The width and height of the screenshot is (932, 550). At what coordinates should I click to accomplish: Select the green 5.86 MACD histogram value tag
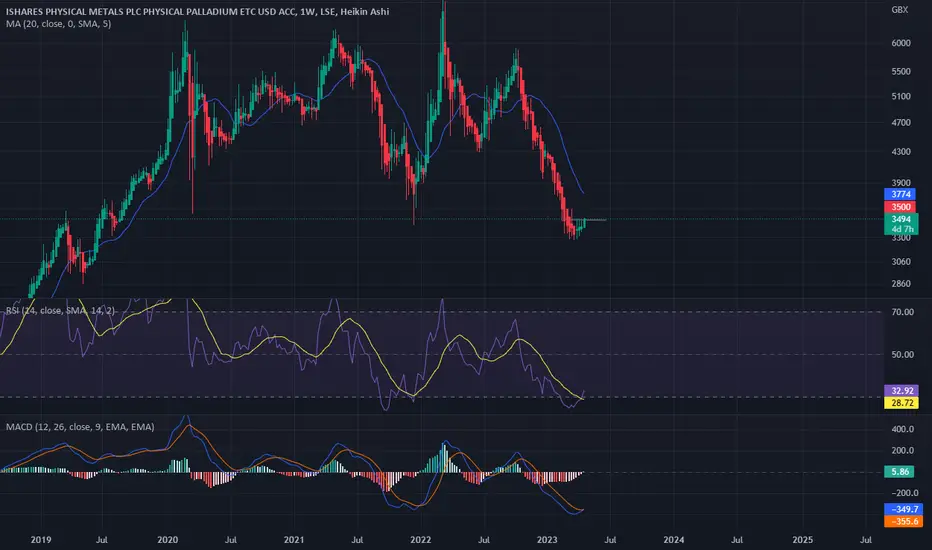point(899,472)
